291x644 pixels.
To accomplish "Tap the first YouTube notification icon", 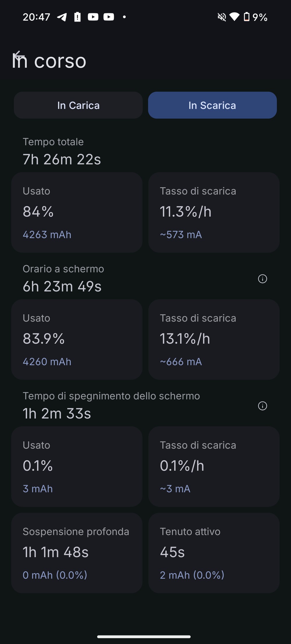I will tap(93, 17).
